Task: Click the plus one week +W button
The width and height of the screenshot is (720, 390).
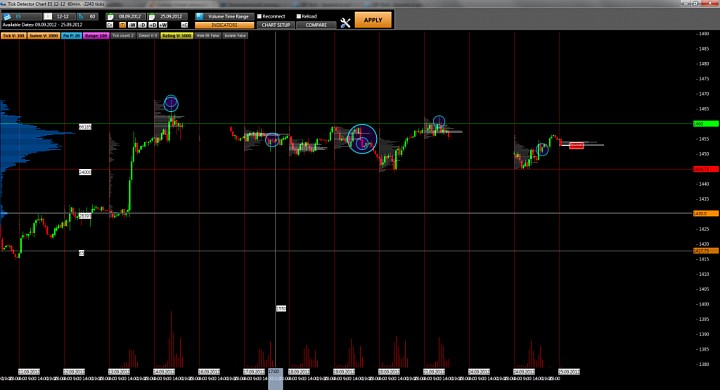Action: (163, 25)
